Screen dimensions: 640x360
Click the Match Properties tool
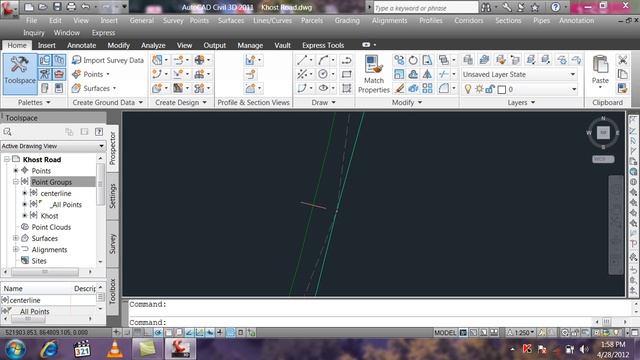click(373, 74)
